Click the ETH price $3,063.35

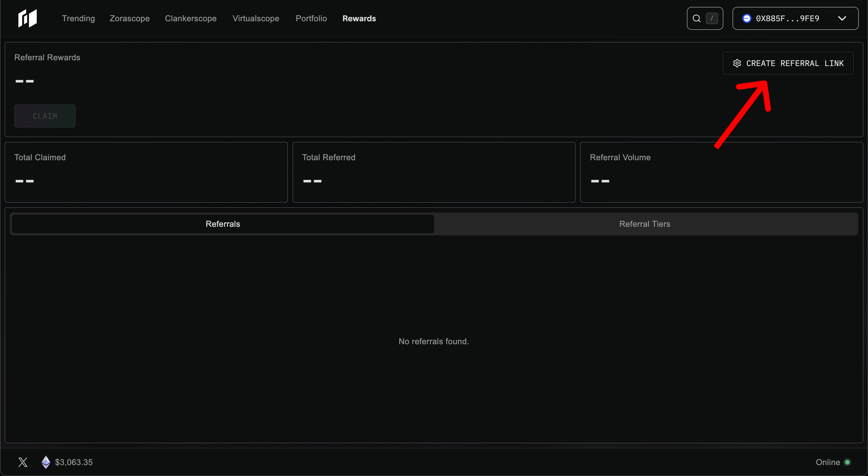(x=74, y=462)
